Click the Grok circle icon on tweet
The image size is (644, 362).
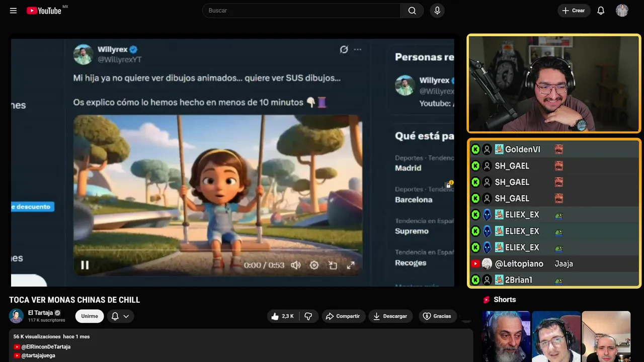pos(344,49)
